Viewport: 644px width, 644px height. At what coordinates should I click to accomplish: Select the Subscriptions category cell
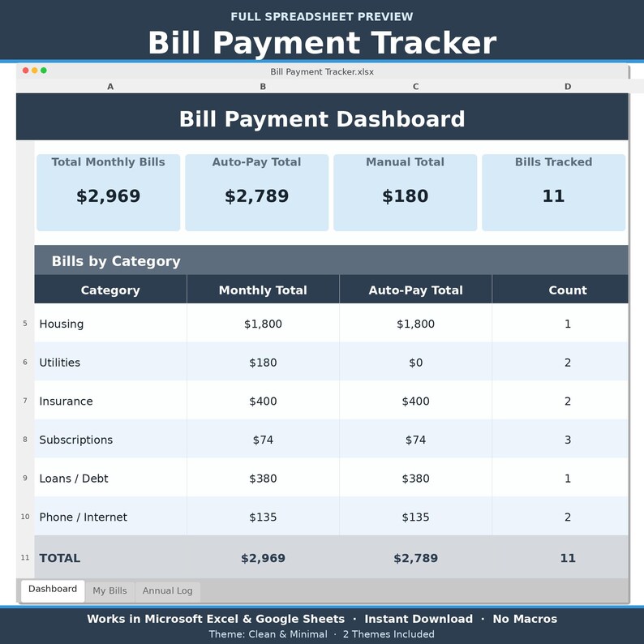tap(110, 439)
